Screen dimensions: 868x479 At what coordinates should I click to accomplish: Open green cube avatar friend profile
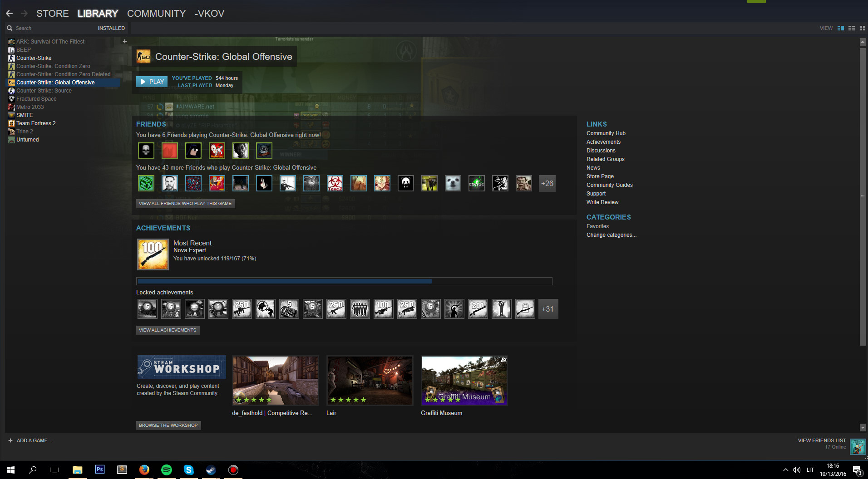(146, 183)
